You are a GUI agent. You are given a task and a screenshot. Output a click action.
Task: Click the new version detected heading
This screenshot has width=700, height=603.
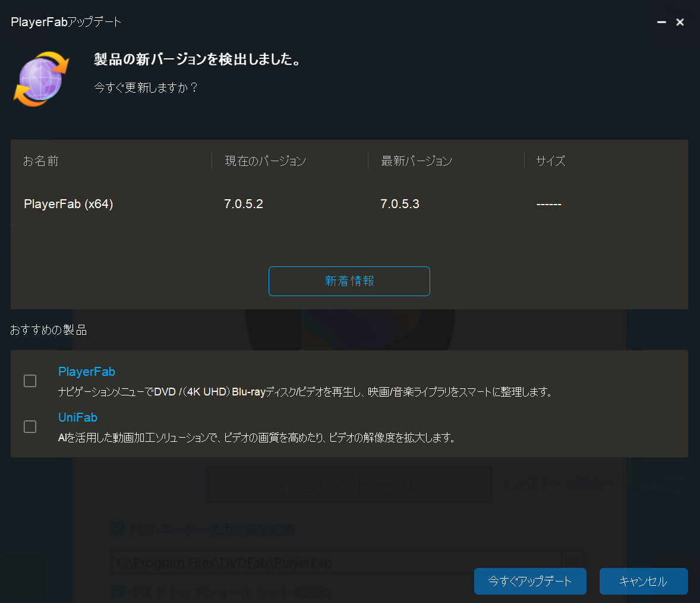click(197, 59)
